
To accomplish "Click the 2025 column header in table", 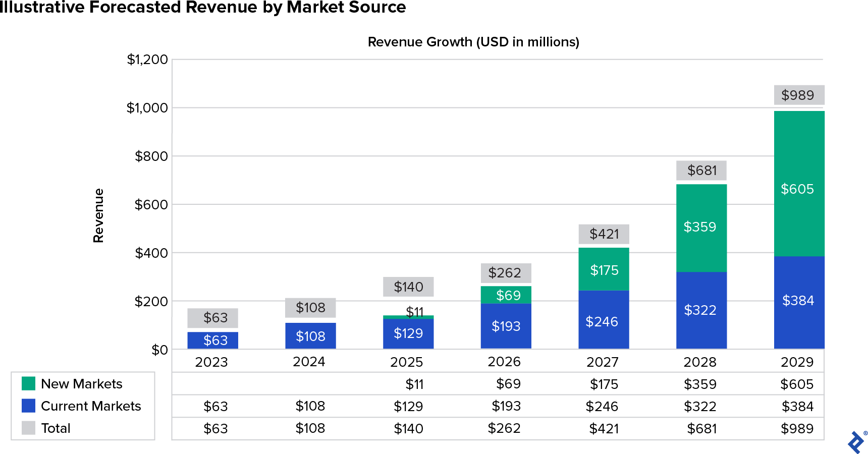I will coord(406,362).
